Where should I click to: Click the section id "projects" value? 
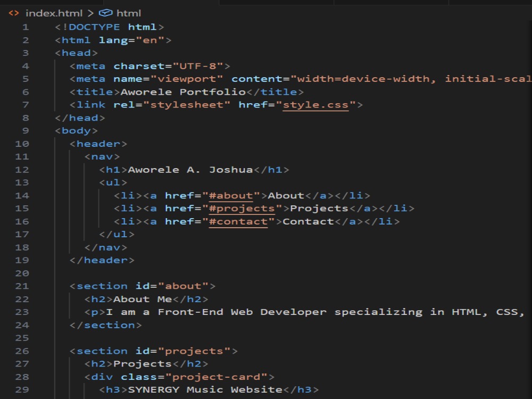click(x=194, y=351)
